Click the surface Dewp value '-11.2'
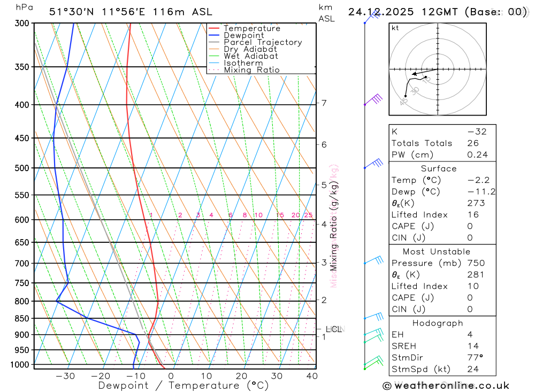The image size is (535, 392). pos(481,192)
